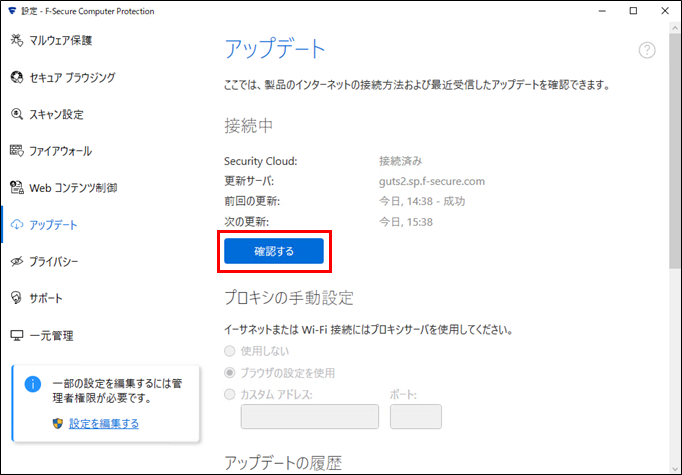Switch to ファイアウォール settings
682x475 pixels.
[x=60, y=151]
